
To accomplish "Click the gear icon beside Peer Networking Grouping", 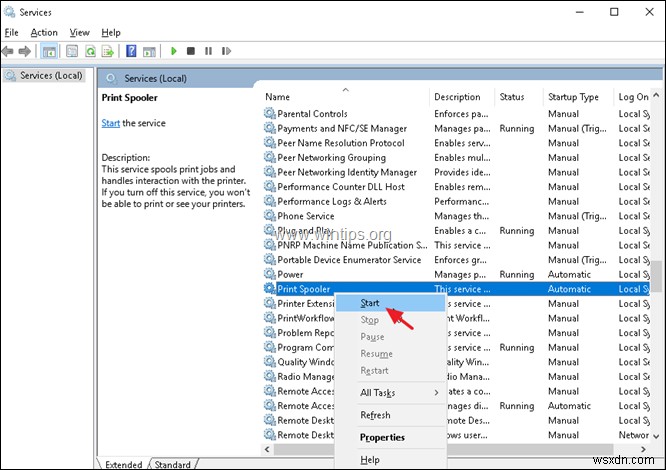I will pyautogui.click(x=270, y=157).
